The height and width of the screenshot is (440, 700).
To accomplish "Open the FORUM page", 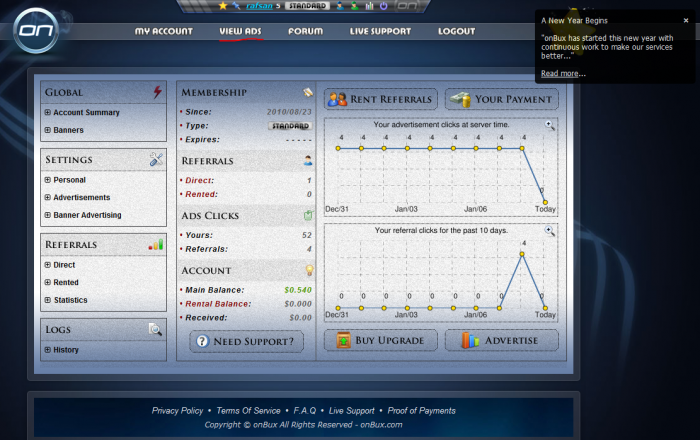I will pos(305,31).
